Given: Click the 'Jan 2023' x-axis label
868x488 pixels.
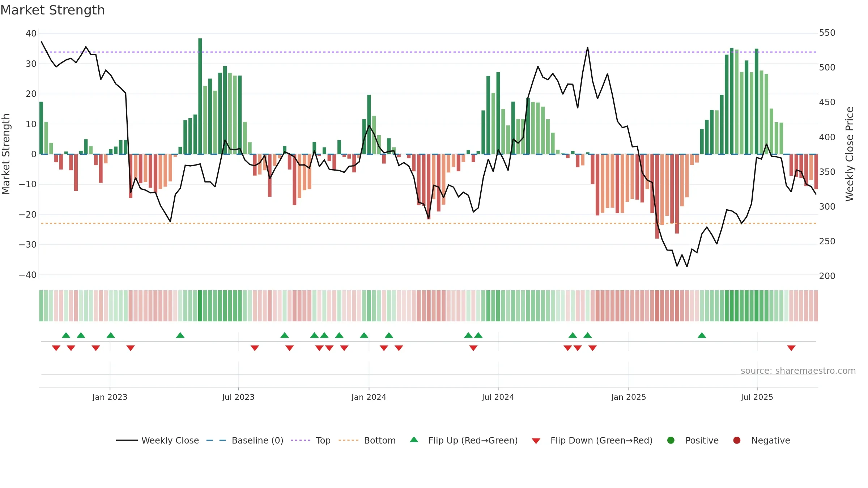Looking at the screenshot, I should 110,397.
